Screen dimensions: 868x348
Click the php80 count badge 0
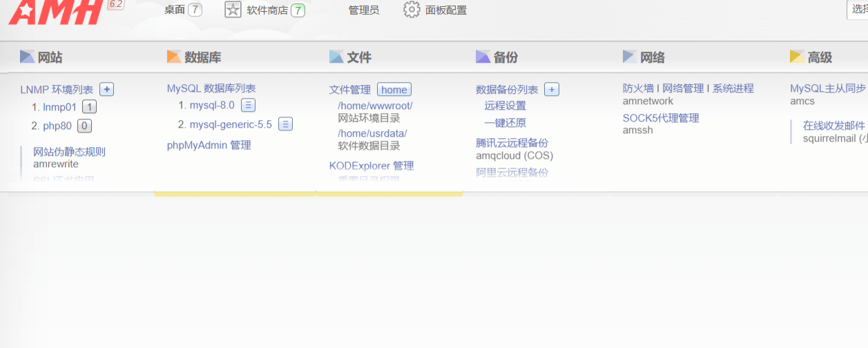pyautogui.click(x=84, y=126)
